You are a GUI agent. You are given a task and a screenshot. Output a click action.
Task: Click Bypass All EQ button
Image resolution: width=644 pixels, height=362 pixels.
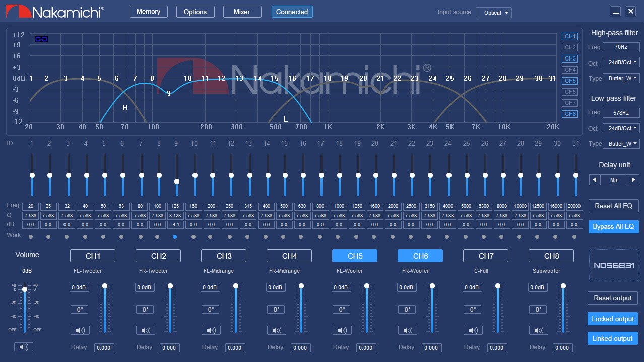click(x=614, y=226)
